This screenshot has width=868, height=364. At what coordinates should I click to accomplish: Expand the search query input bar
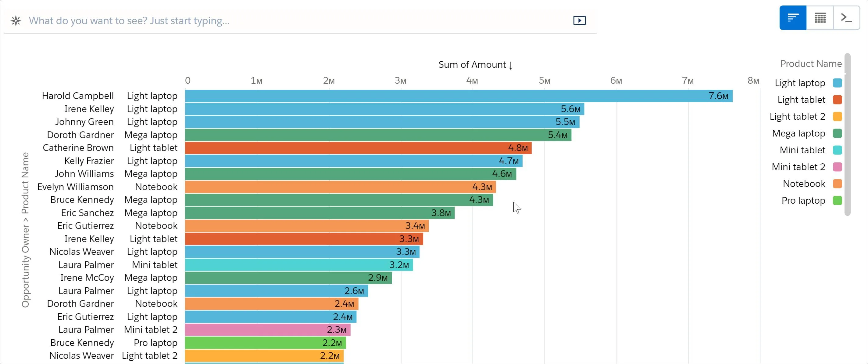(580, 20)
